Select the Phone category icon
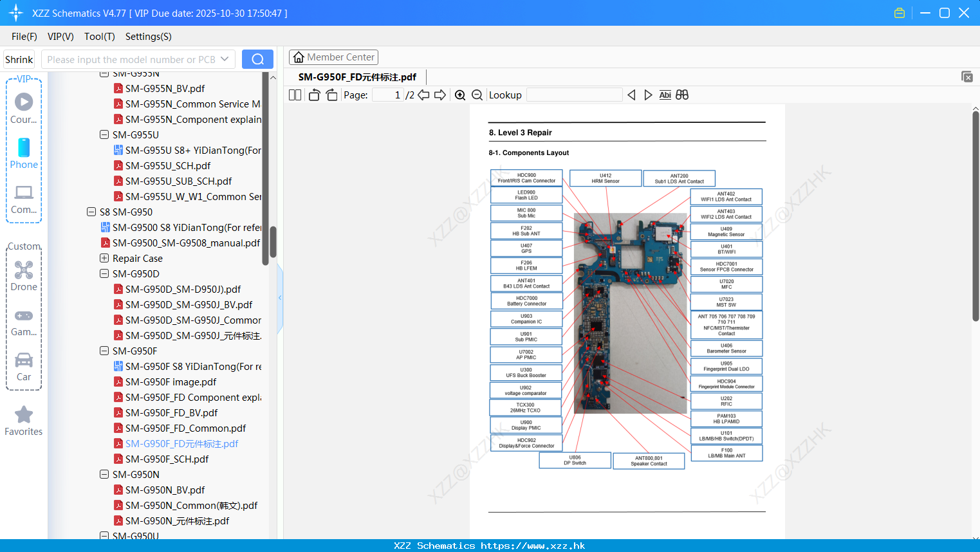The width and height of the screenshot is (980, 552). tap(24, 154)
